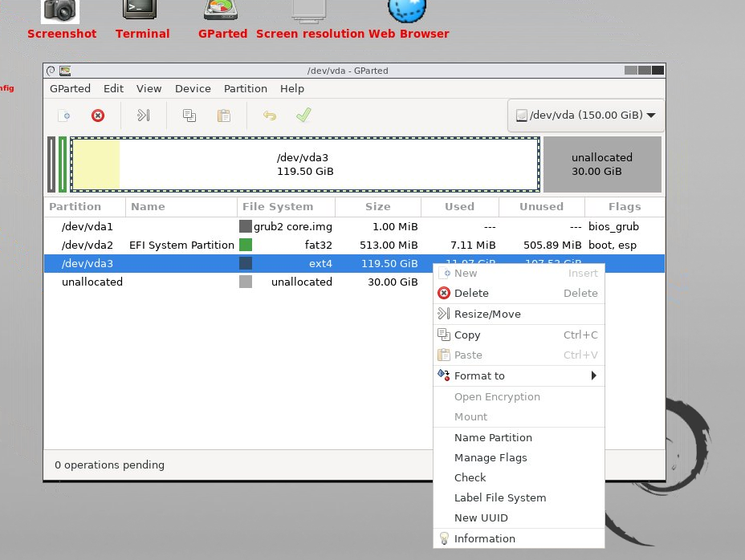Screen dimensions: 745x560
Task: Click the Copy partition toolbar icon
Action: coord(189,116)
